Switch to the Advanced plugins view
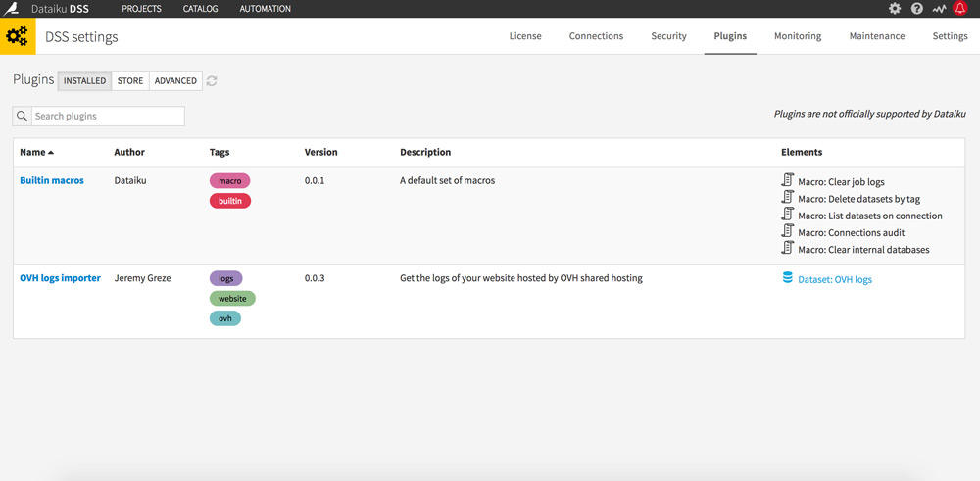980x481 pixels. [175, 80]
